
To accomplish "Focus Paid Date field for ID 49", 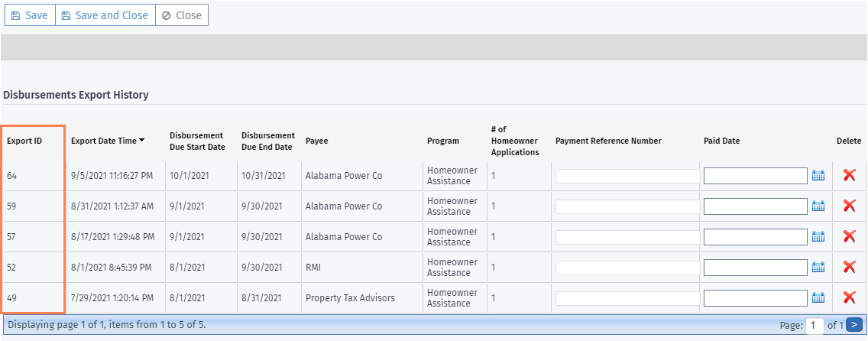I will [756, 298].
